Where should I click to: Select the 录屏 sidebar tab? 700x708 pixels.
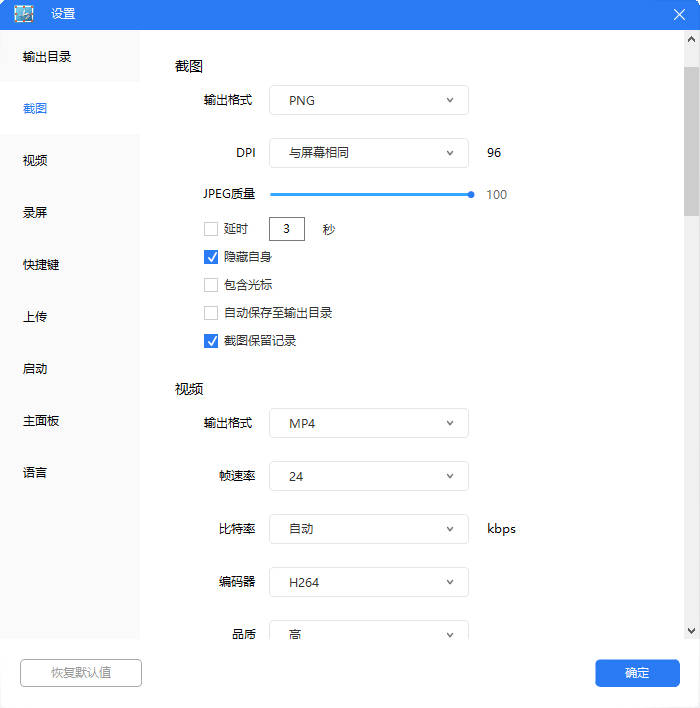(x=35, y=213)
